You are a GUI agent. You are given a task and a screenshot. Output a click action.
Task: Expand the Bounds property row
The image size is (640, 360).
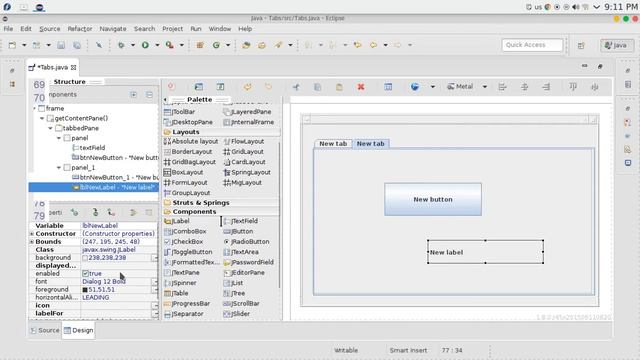tap(31, 242)
